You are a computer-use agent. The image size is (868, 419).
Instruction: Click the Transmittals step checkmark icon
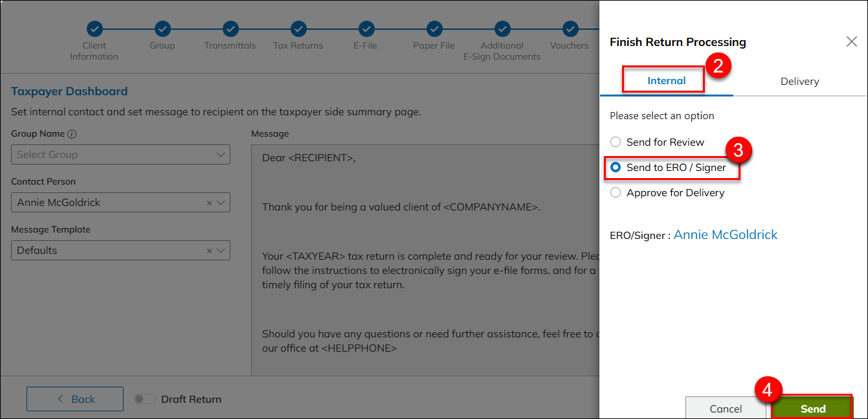click(230, 29)
